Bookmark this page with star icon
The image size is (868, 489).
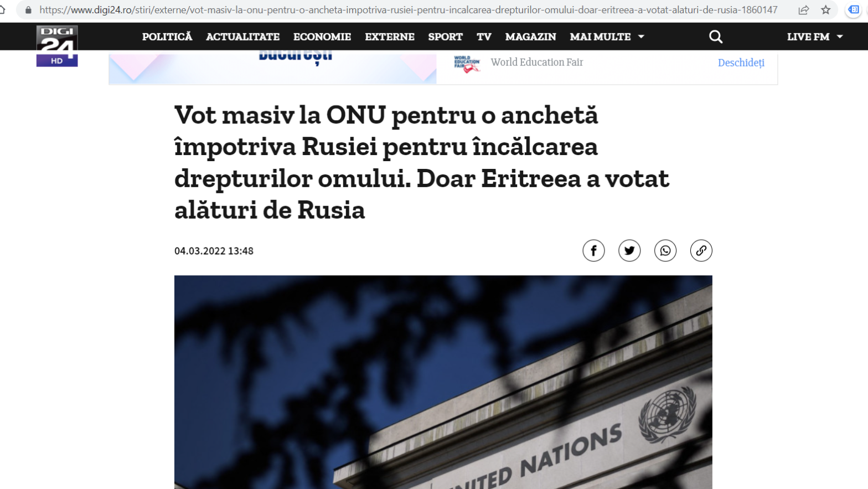826,10
